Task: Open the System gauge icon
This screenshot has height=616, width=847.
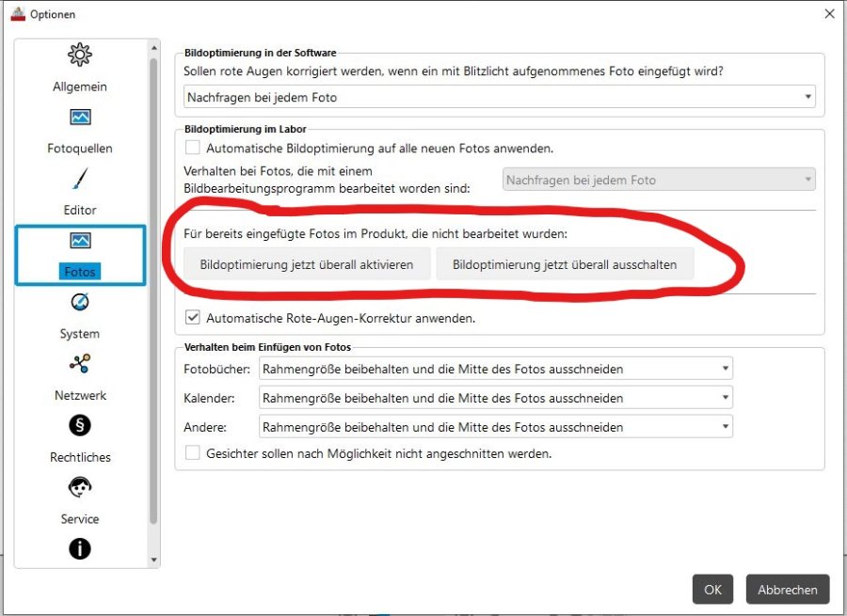Action: click(x=80, y=302)
